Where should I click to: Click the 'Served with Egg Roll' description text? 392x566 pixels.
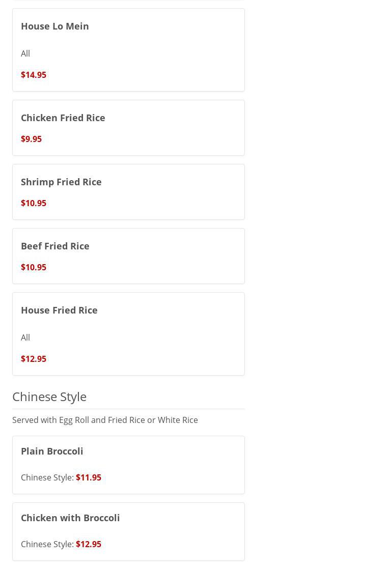click(x=105, y=420)
